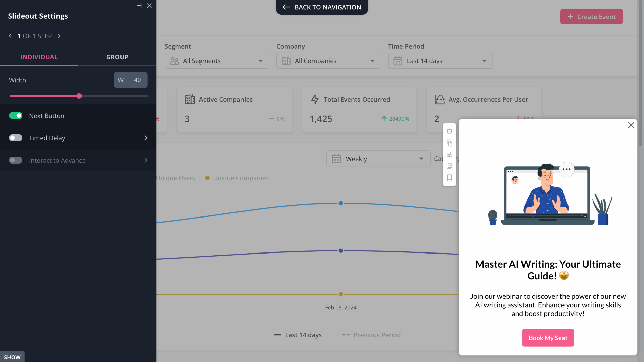Image resolution: width=644 pixels, height=362 pixels.
Task: Toggle the Unique Users legend item
Action: coord(176,178)
